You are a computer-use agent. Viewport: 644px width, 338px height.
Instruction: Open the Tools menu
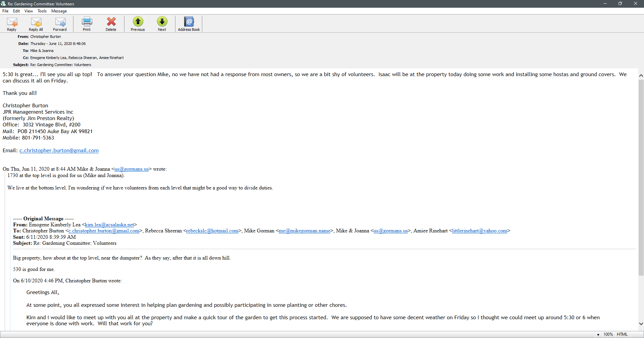point(42,11)
